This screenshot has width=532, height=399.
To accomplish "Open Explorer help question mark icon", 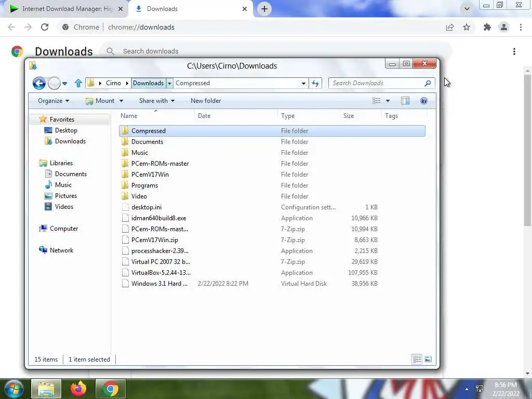I will (x=424, y=101).
